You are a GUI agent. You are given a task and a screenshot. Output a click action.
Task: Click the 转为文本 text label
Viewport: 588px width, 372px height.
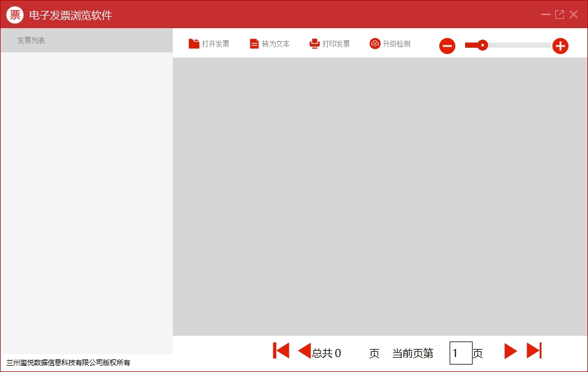coord(276,44)
